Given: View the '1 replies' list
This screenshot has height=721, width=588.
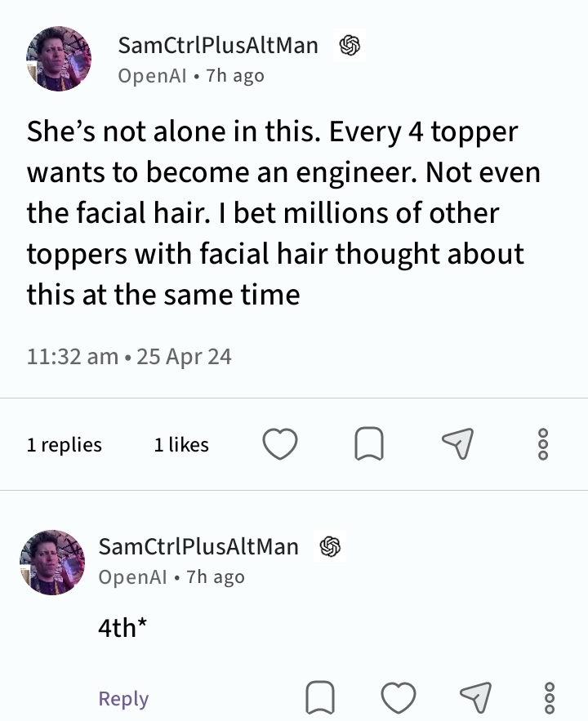Looking at the screenshot, I should (x=64, y=445).
